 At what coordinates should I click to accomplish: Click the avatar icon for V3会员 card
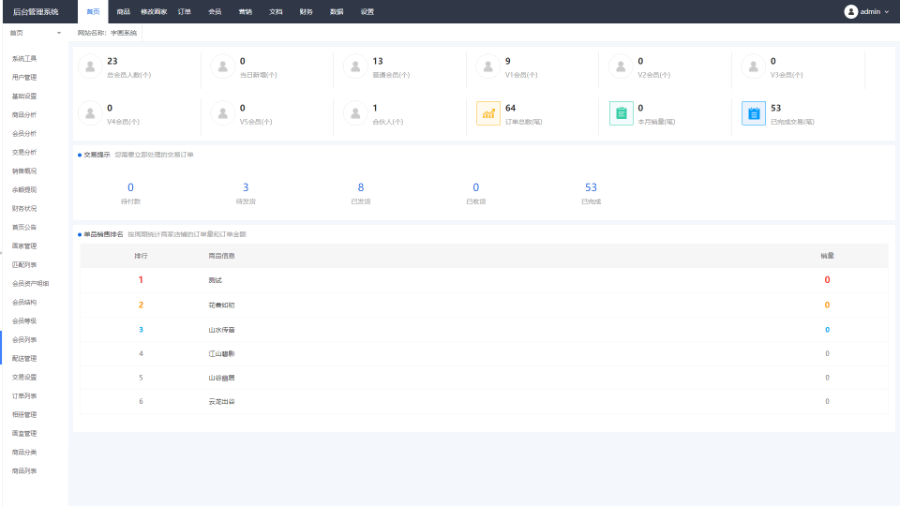(x=753, y=67)
